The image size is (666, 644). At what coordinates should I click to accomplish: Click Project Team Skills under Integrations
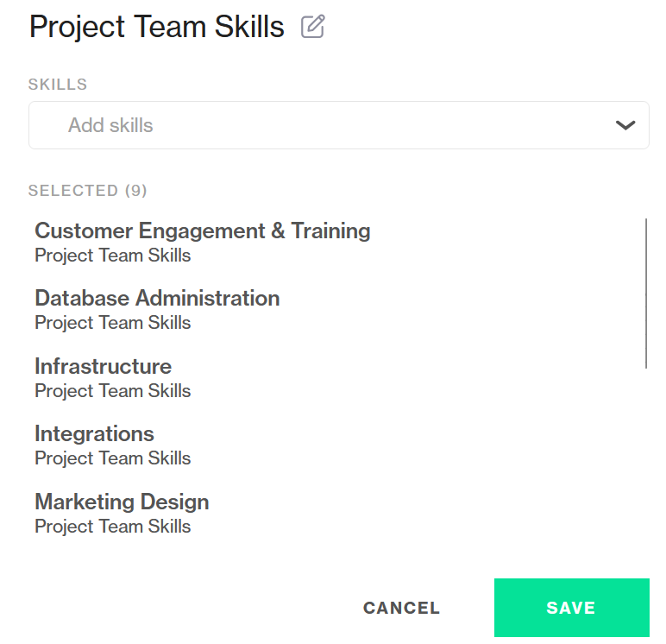click(112, 458)
